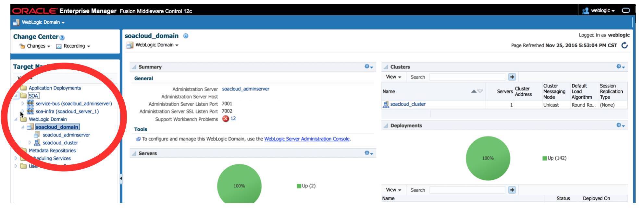
Task: Click the Support Workbench Problems count 12
Action: tap(233, 119)
